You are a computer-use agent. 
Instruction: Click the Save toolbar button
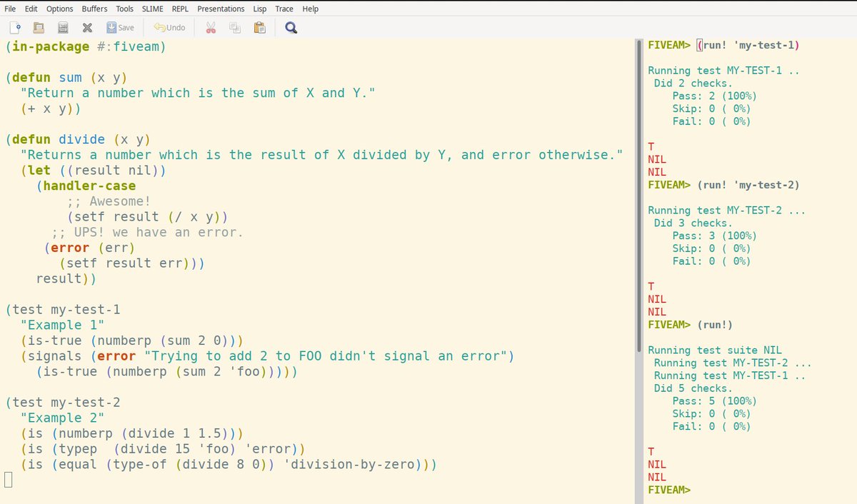pos(120,28)
